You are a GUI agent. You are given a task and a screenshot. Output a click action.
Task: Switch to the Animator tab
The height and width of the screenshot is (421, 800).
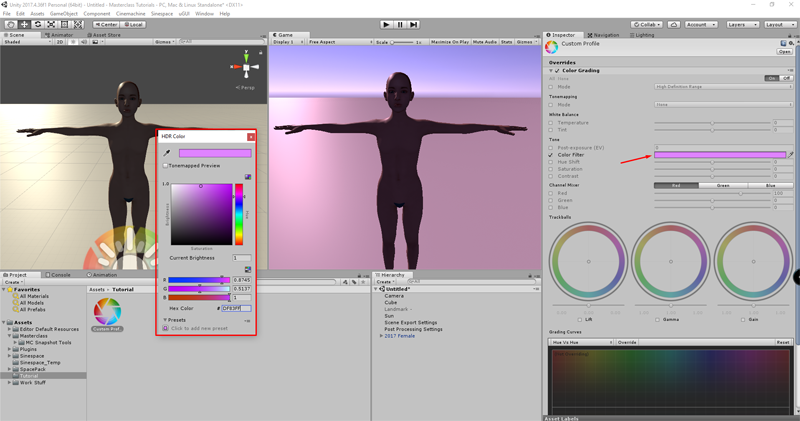coord(59,35)
